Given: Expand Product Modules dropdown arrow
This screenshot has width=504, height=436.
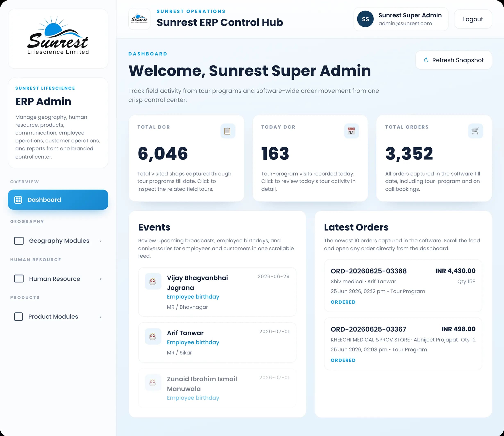Looking at the screenshot, I should tap(101, 317).
